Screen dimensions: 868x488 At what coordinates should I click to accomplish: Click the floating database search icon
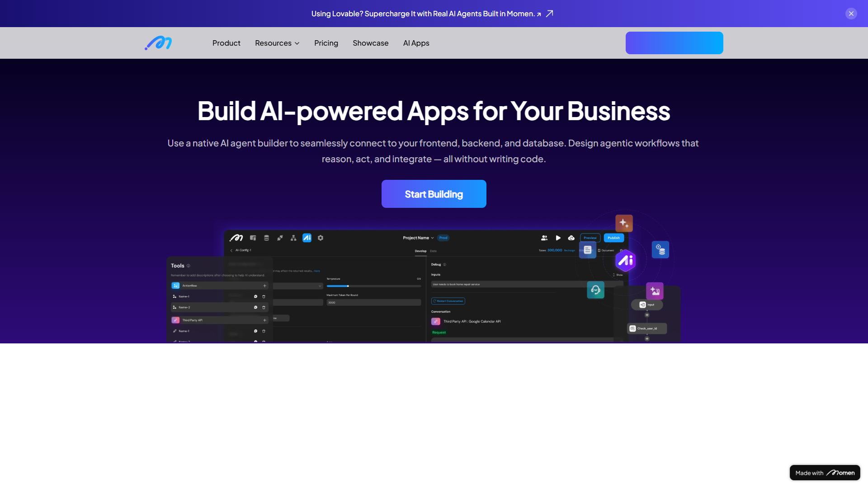[x=660, y=249]
